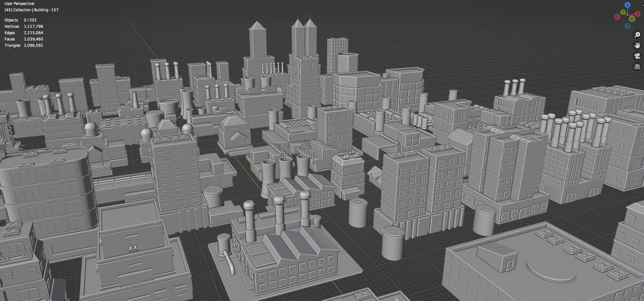Viewport: 644px width, 301px height.
Task: Toggle perspective/orthographic grid icon
Action: 637,66
